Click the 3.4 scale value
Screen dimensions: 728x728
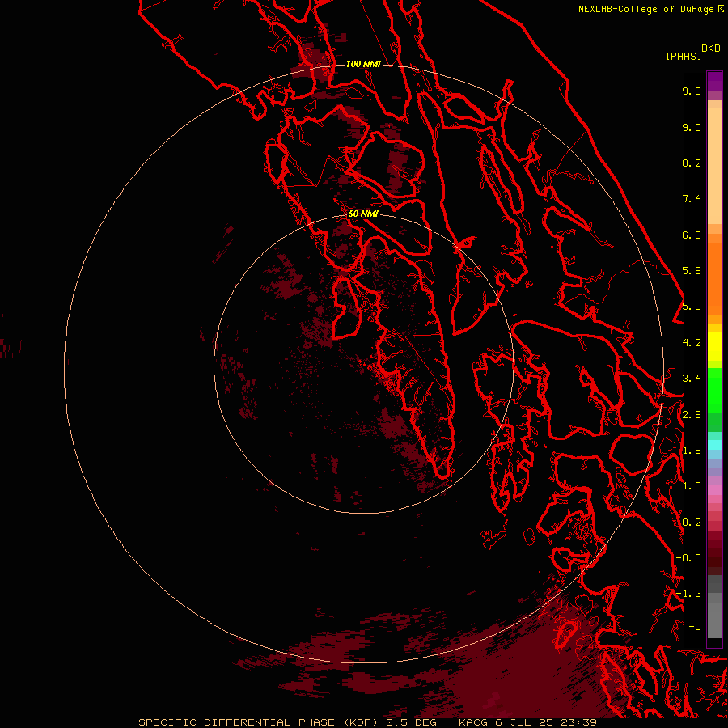click(x=692, y=379)
